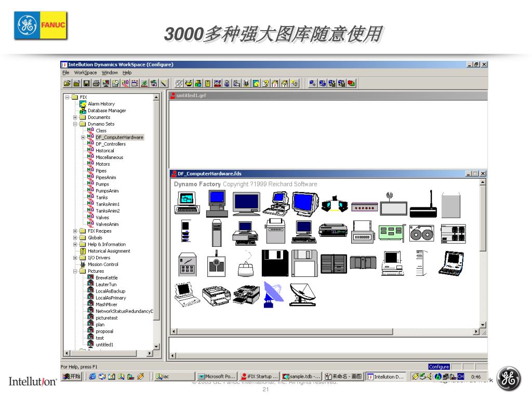Screen dimensions: 532x399
Task: Expand the FIX Recipes folder
Action: (x=75, y=231)
